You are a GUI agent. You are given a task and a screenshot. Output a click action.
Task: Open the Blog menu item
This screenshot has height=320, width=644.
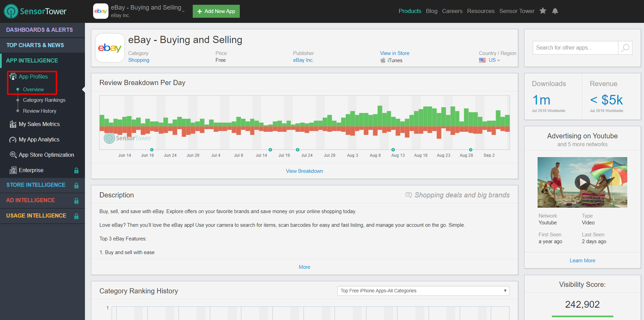(x=431, y=11)
